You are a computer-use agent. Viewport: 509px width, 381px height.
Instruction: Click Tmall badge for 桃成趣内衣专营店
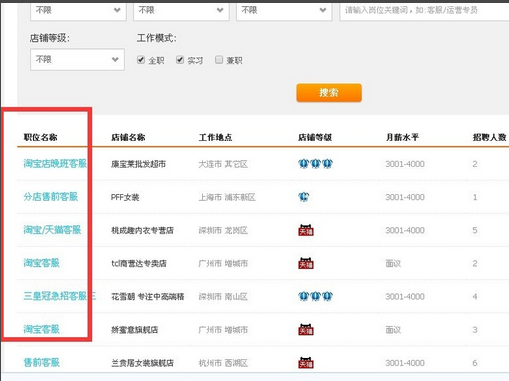(x=306, y=230)
